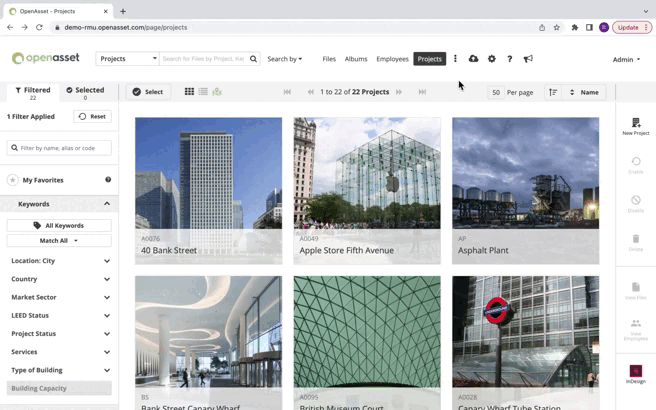Go to the Albums nav item
The width and height of the screenshot is (656, 410).
pos(356,59)
